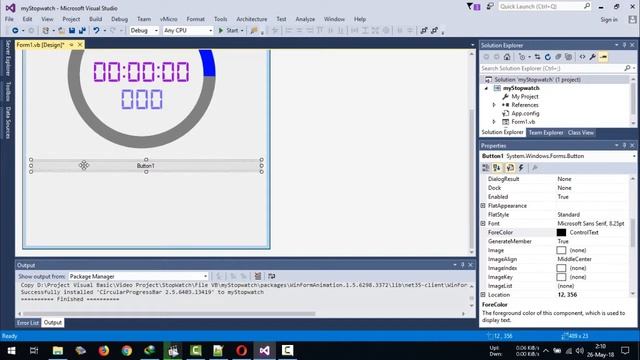The width and height of the screenshot is (640, 360).
Task: Switch to the Class View tab
Action: (580, 133)
